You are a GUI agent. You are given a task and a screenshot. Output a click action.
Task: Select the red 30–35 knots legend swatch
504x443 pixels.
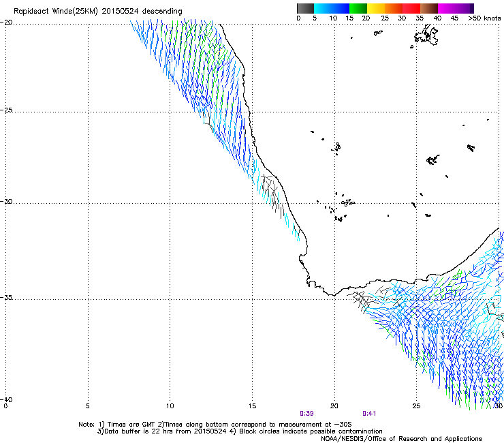coord(411,8)
